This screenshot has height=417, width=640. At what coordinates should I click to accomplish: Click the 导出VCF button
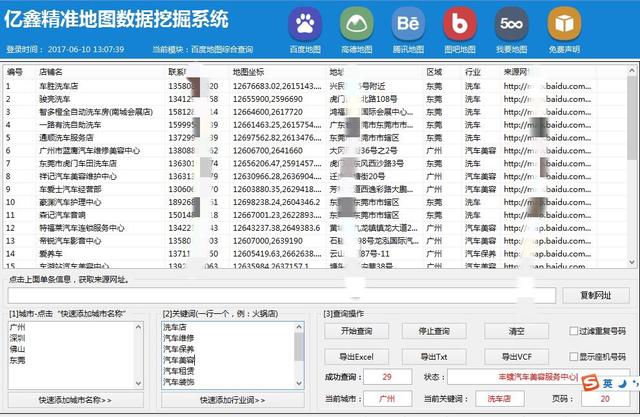click(x=516, y=356)
